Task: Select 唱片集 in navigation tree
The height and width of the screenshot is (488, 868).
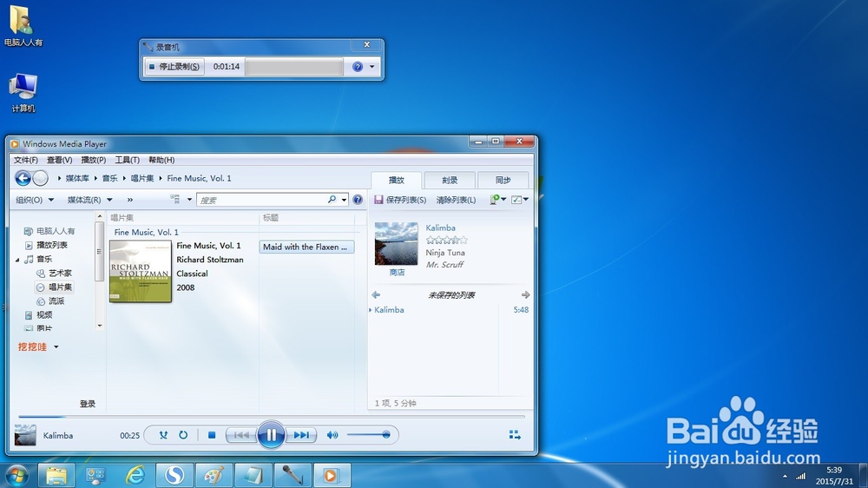Action: pos(54,287)
